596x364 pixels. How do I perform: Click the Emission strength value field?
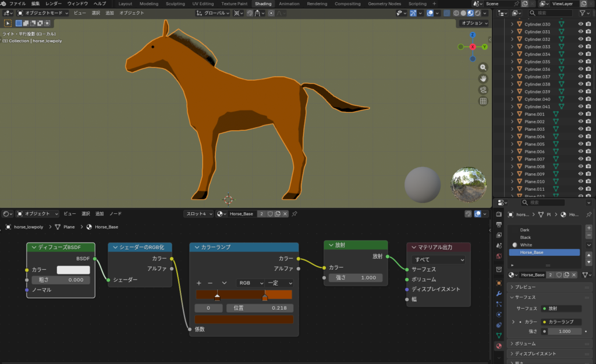pyautogui.click(x=355, y=278)
